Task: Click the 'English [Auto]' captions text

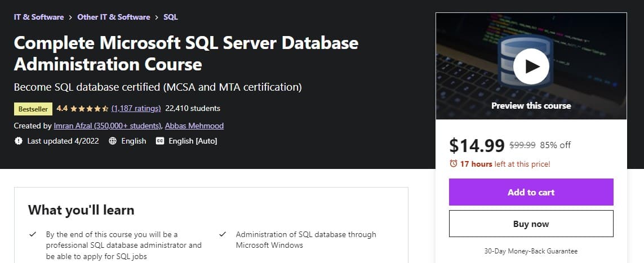Action: tap(193, 141)
